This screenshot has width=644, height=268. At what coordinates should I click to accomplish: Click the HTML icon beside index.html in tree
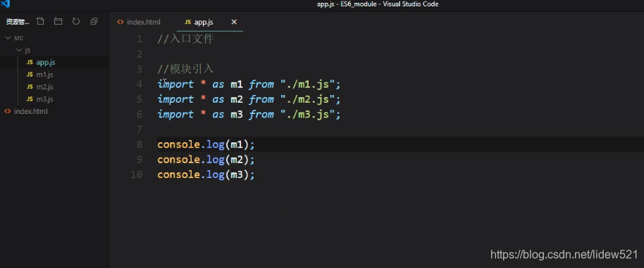pos(7,111)
